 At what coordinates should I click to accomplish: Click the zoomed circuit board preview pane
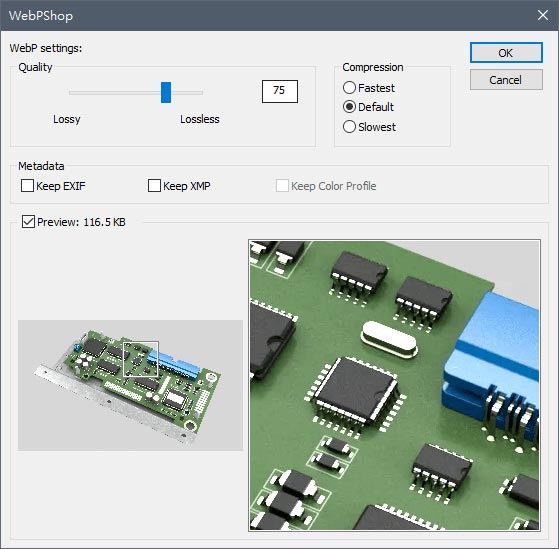click(394, 385)
